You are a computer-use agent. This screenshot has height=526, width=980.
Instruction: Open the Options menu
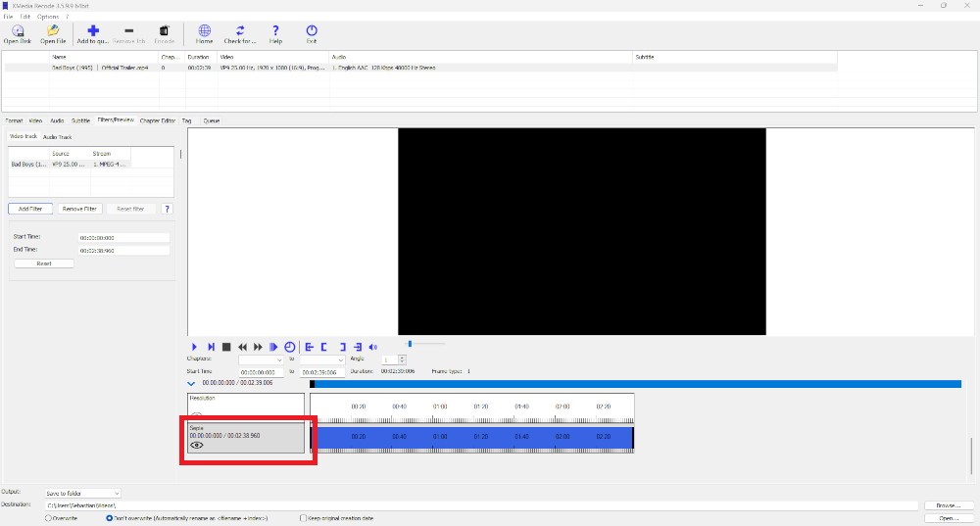tap(47, 17)
